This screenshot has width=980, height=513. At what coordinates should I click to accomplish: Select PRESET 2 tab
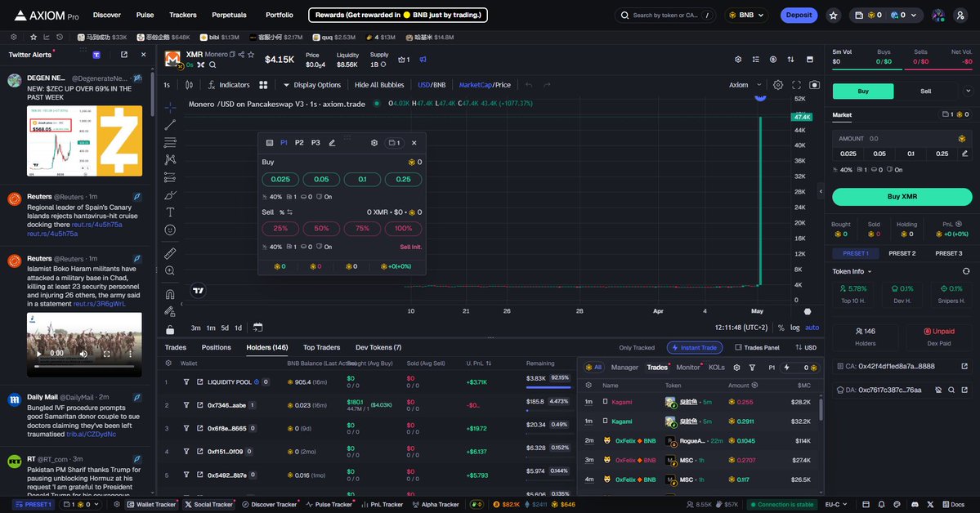pos(902,253)
